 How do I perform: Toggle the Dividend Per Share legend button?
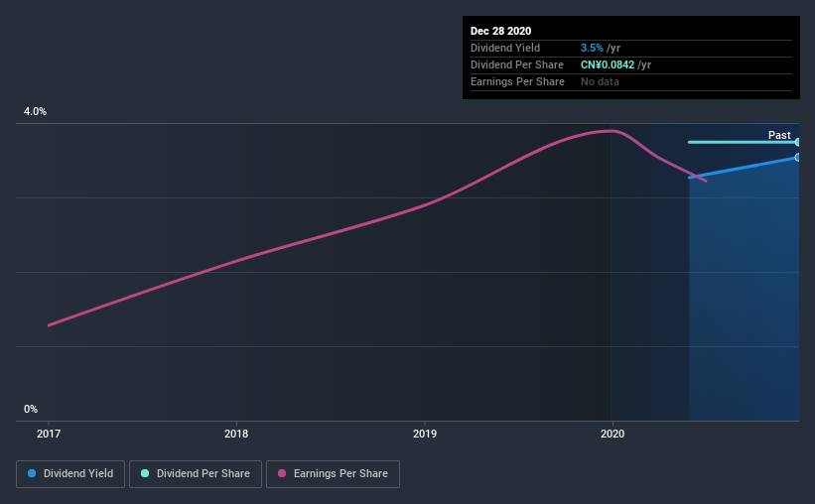[x=196, y=474]
